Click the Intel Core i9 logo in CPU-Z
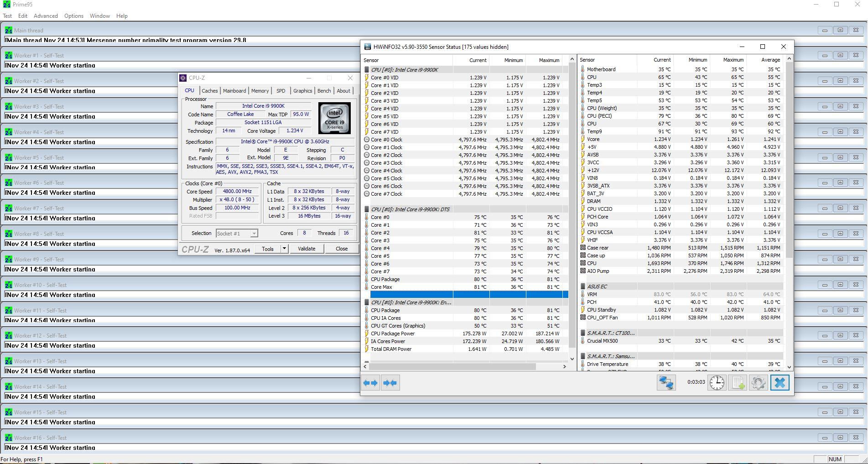Image resolution: width=868 pixels, height=464 pixels. 334,118
